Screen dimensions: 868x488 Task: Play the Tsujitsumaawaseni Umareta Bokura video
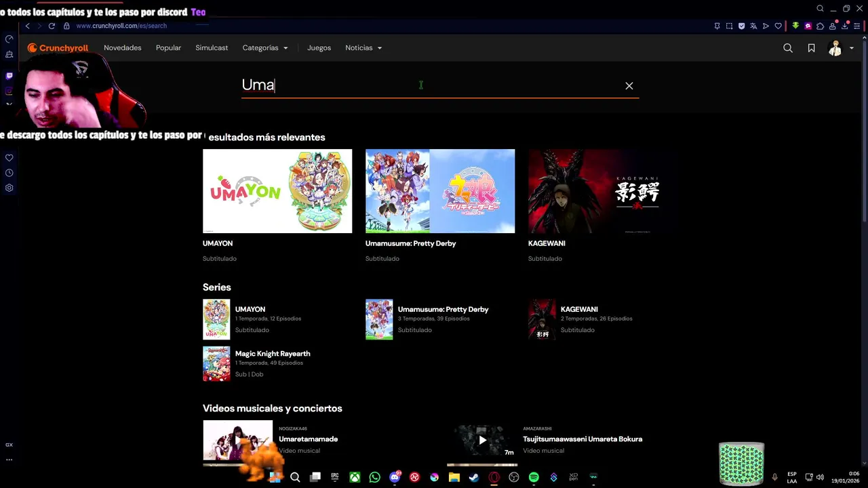coord(481,440)
